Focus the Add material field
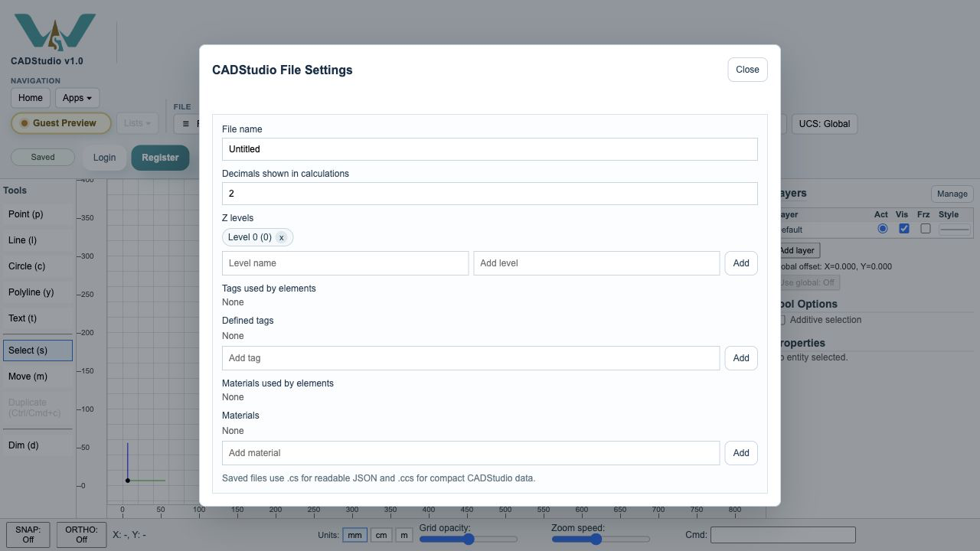 [471, 453]
